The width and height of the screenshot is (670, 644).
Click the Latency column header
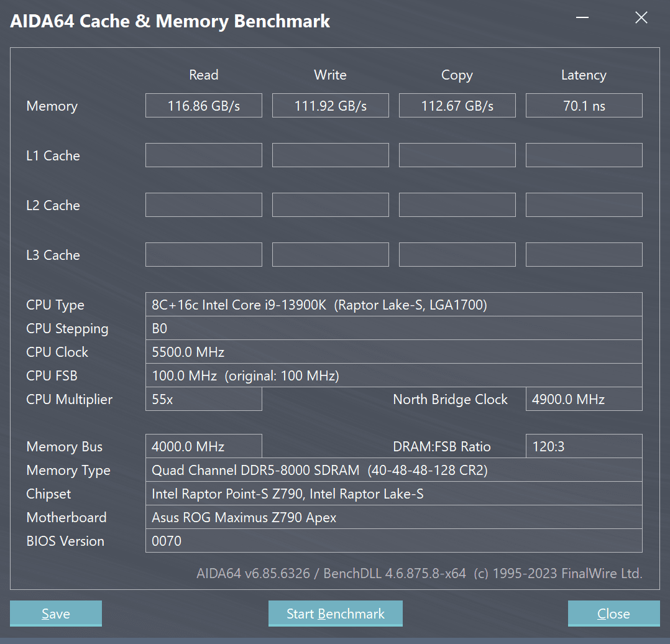click(x=584, y=75)
